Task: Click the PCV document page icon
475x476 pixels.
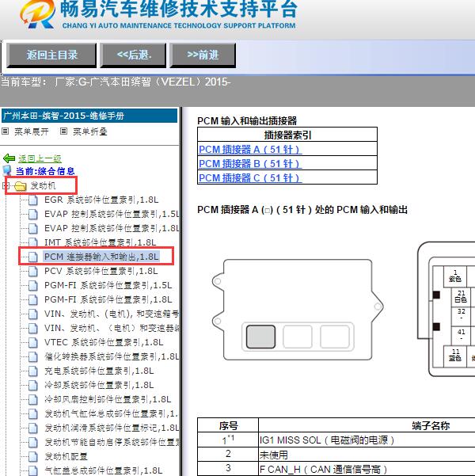Action: tap(32, 272)
